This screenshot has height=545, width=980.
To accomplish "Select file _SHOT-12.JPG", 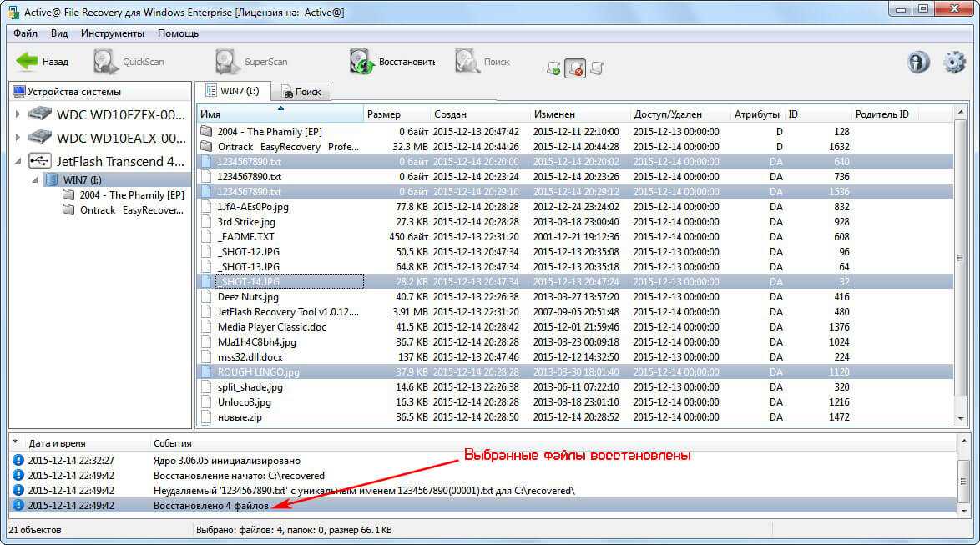I will click(248, 252).
